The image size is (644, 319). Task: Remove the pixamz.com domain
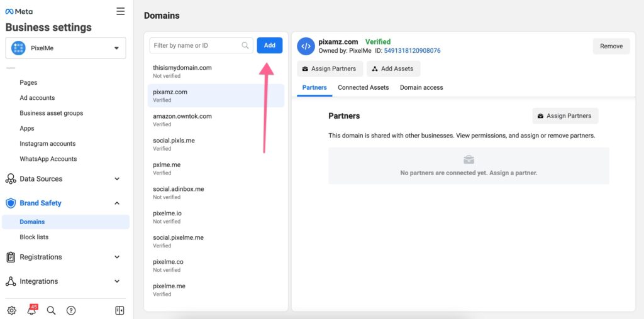click(x=611, y=46)
